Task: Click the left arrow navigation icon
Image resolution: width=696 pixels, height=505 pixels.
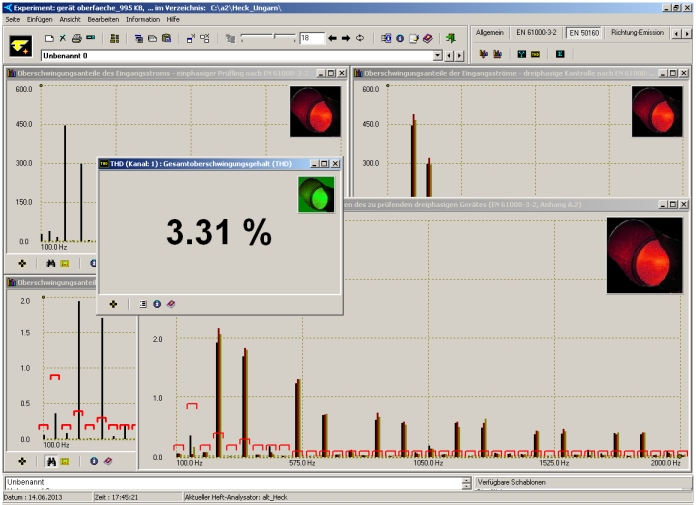Action: (x=332, y=38)
